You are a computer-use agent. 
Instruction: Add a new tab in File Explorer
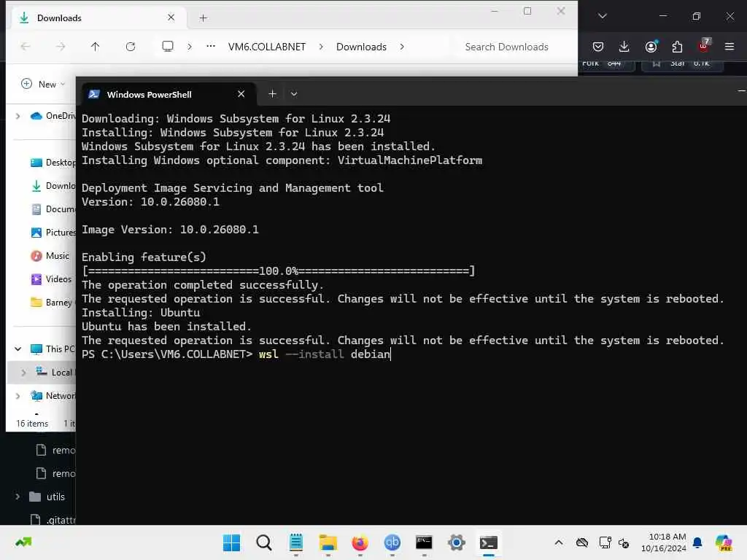coord(203,18)
